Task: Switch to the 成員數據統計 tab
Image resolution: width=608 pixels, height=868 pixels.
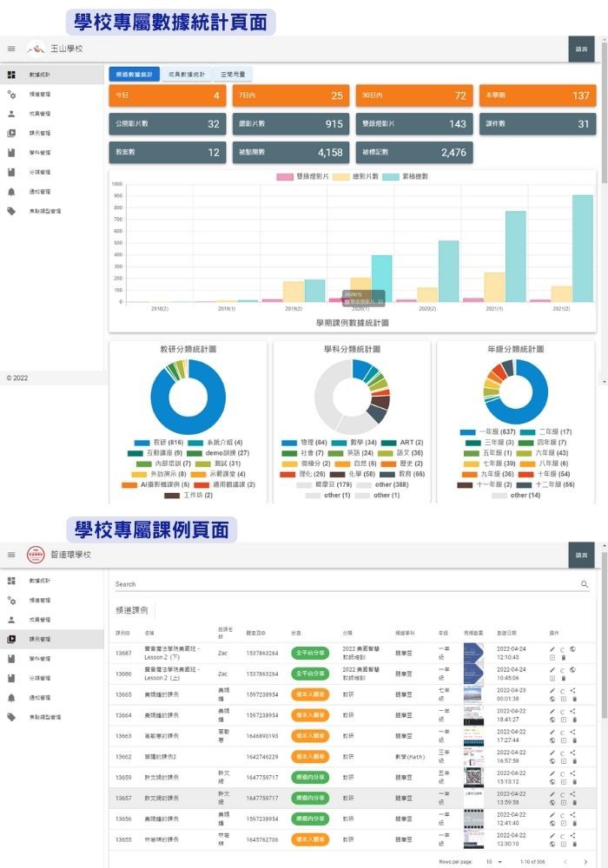Action: click(187, 74)
